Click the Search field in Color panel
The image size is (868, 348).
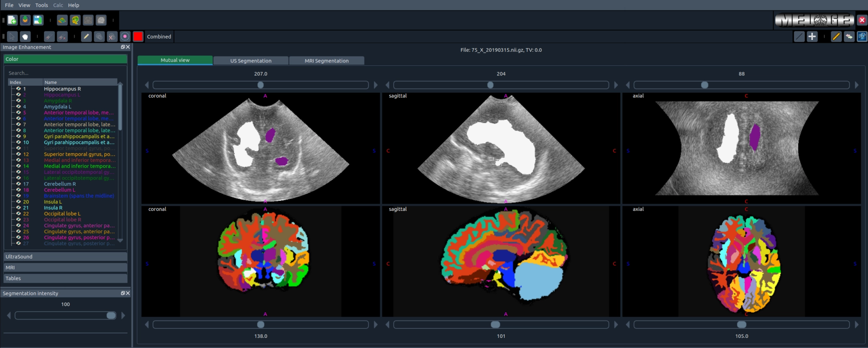coord(64,73)
